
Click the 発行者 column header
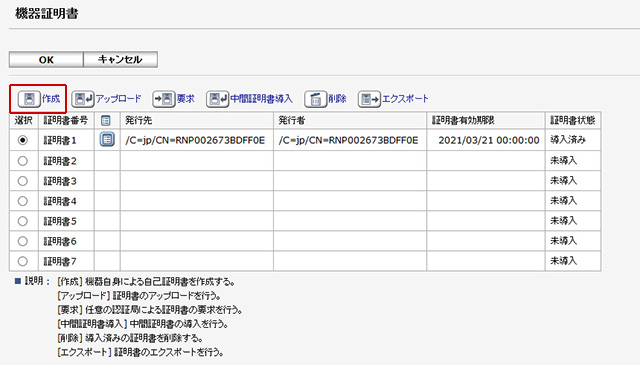point(292,120)
